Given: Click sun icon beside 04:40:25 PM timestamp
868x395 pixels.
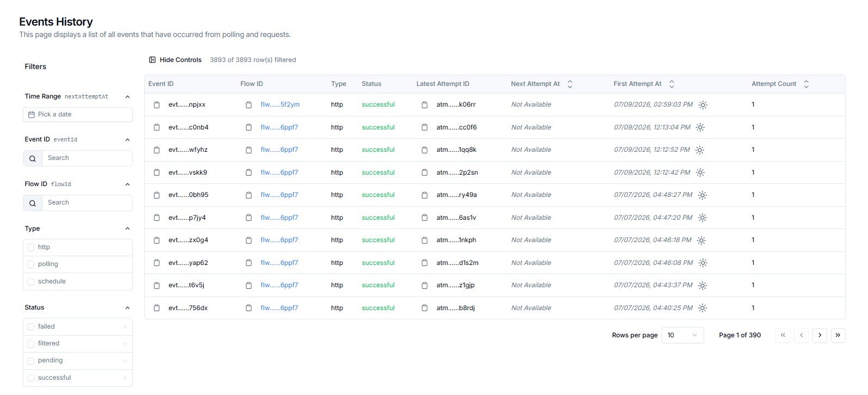Looking at the screenshot, I should point(702,308).
